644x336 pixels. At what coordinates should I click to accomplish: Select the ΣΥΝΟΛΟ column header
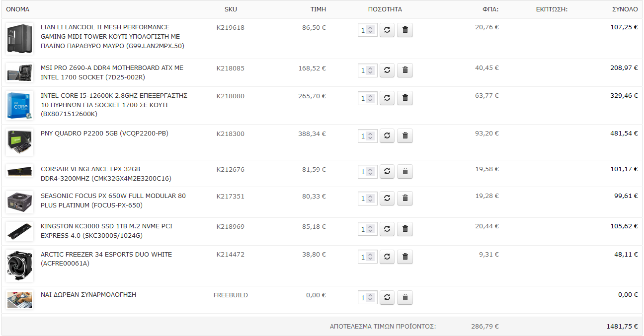click(625, 9)
